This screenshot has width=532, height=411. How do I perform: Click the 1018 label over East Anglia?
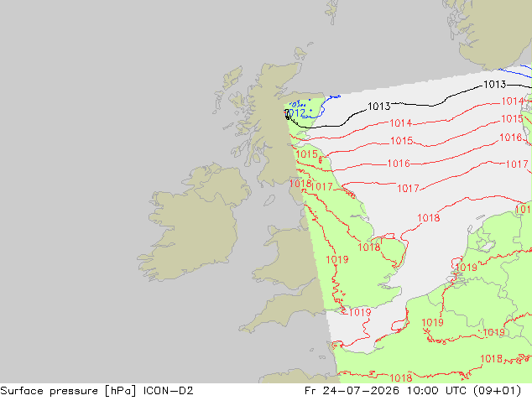pos(369,247)
